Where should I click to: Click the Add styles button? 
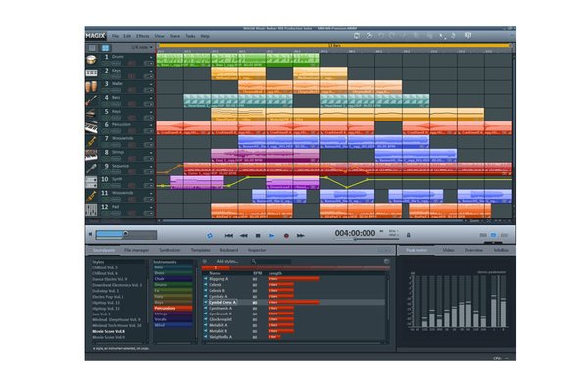click(227, 261)
